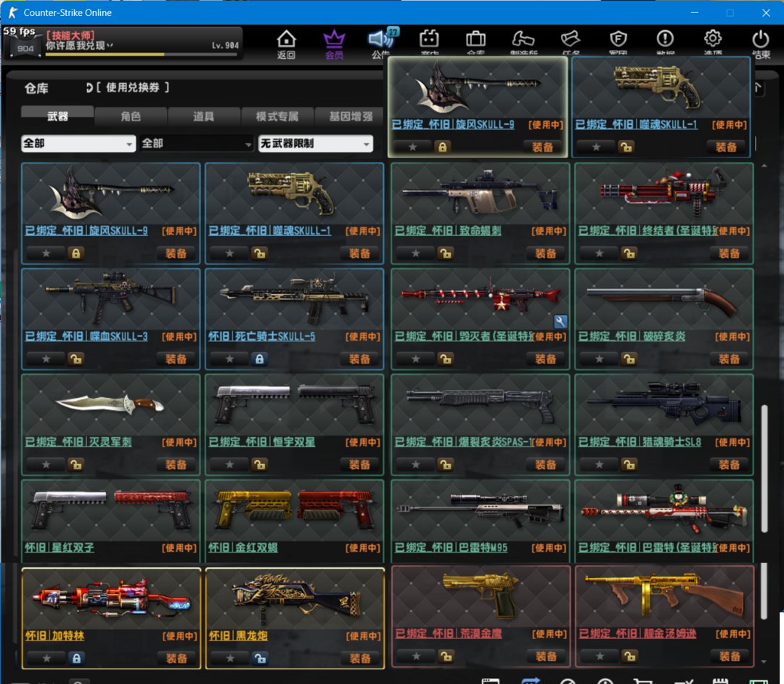Select the 毁灭者 Christmas machine gun thumbnail
This screenshot has width=784, height=684.
point(480,299)
